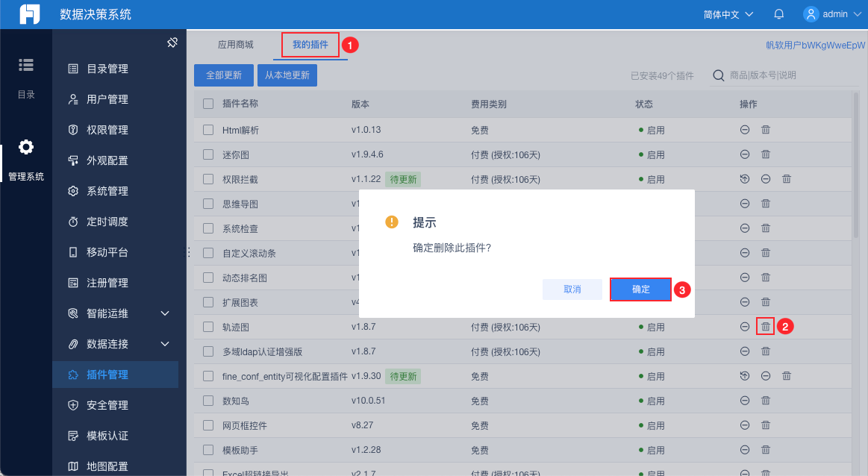Click the notification bell icon

(779, 14)
